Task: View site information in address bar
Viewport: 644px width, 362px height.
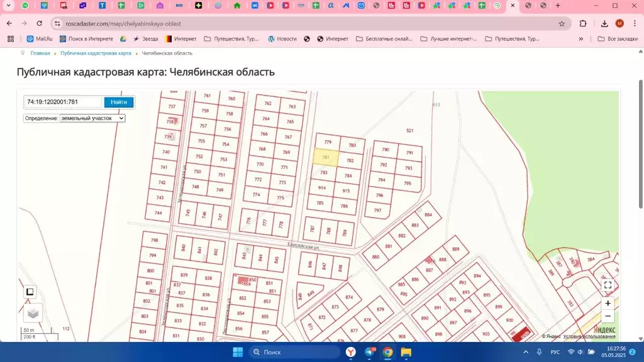Action: [57, 23]
